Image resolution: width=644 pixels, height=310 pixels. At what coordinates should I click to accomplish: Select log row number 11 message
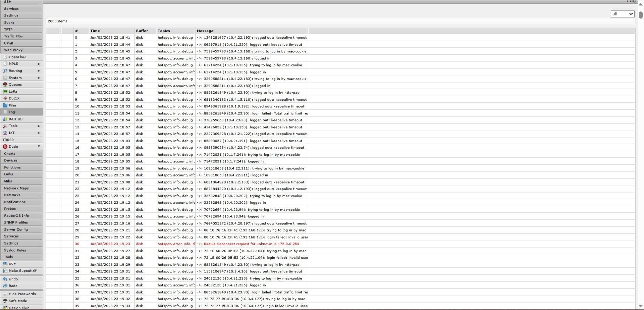pos(252,113)
